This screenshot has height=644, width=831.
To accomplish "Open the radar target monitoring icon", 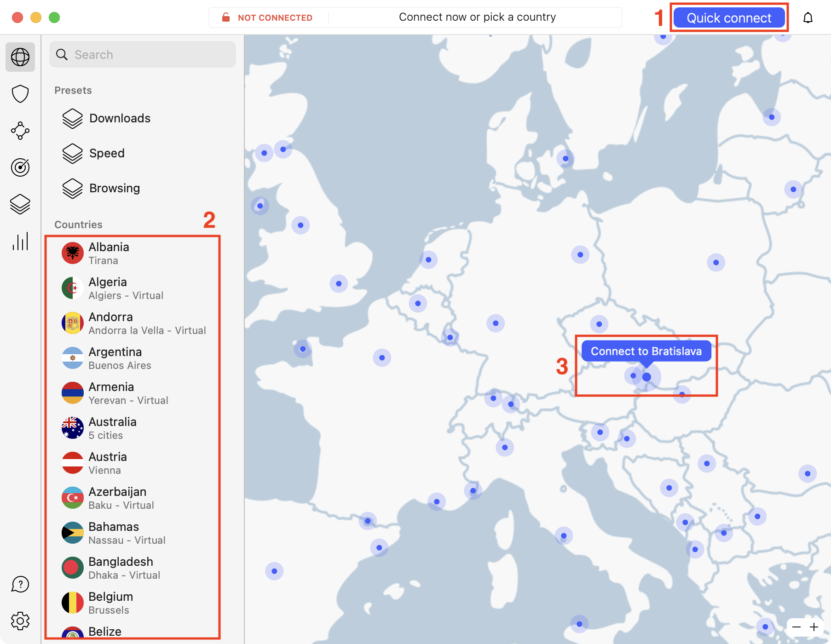I will 20,167.
